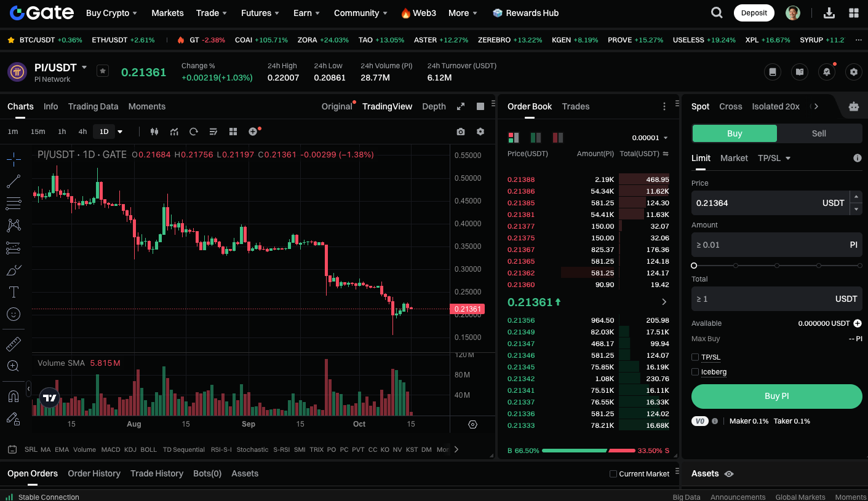868x501 pixels.
Task: Enable the TP/SL checkbox
Action: pyautogui.click(x=695, y=357)
